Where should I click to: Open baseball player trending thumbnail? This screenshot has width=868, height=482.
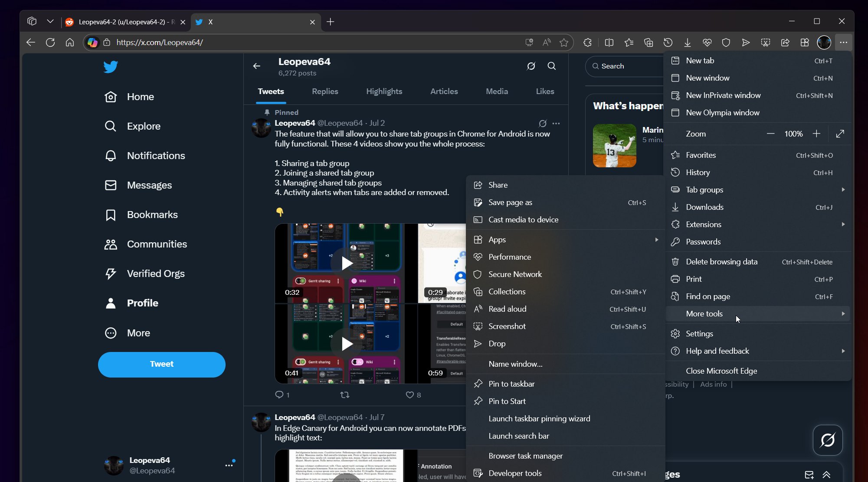coord(614,146)
